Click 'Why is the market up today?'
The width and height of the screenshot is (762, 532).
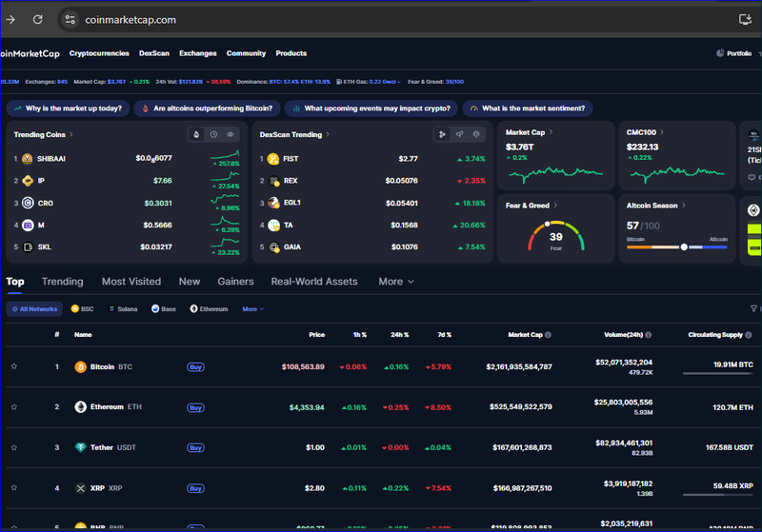click(x=68, y=108)
